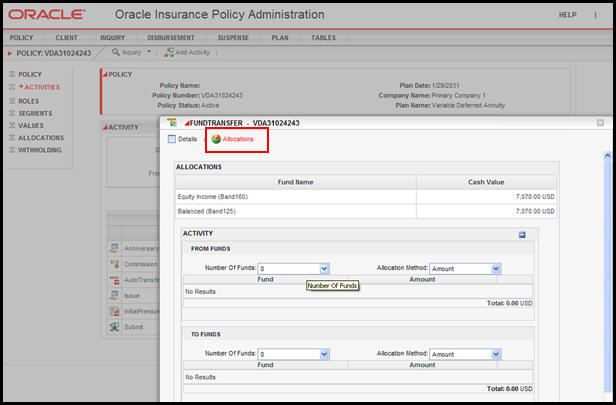
Task: Open the Inquiry dropdown arrow
Action: pyautogui.click(x=149, y=51)
